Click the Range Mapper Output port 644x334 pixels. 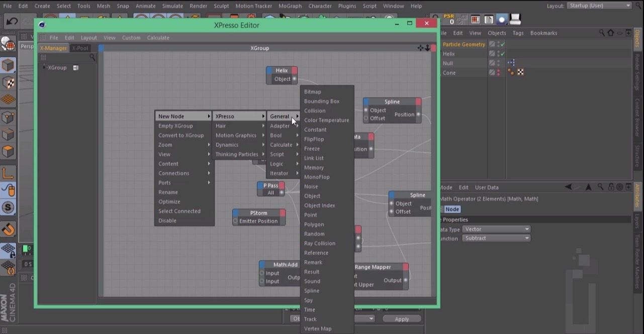(x=406, y=280)
